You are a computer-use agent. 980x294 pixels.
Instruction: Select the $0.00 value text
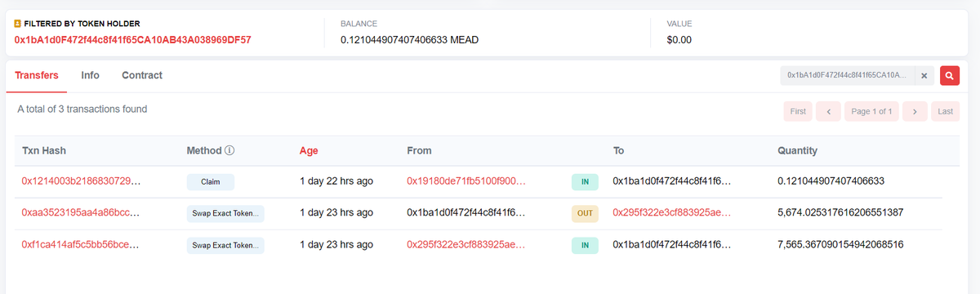[x=679, y=40]
